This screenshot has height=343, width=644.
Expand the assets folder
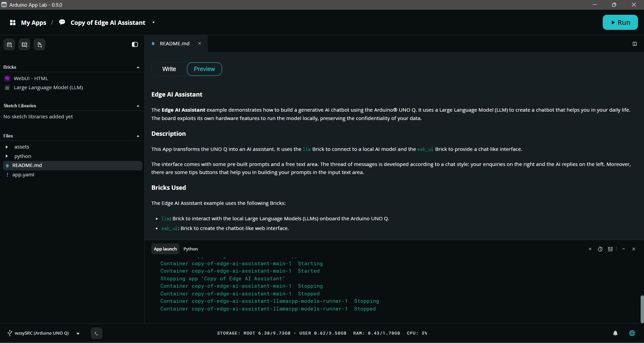(x=7, y=147)
